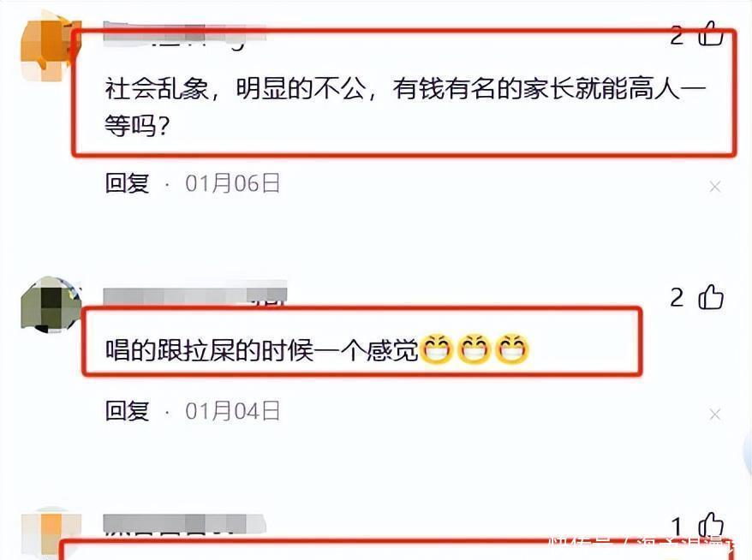Open the dark green avatar of the 唱的 commenter

click(50, 305)
